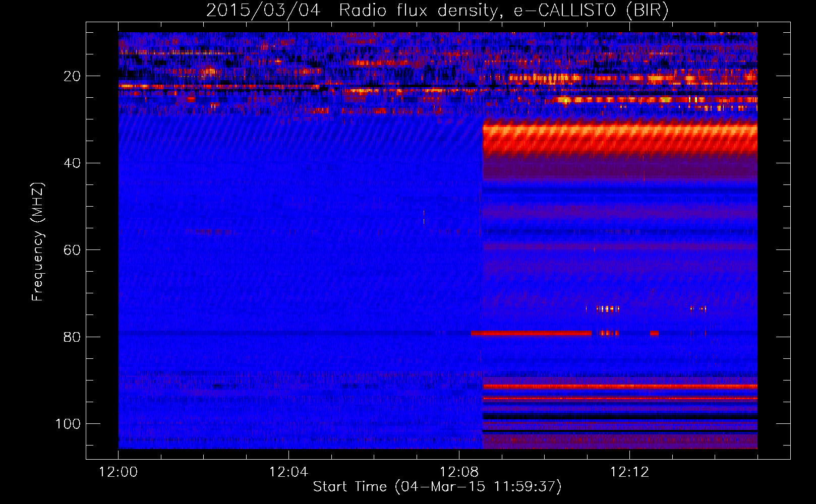
Task: Click the 40 MHz frequency tick label
Action: [73, 163]
